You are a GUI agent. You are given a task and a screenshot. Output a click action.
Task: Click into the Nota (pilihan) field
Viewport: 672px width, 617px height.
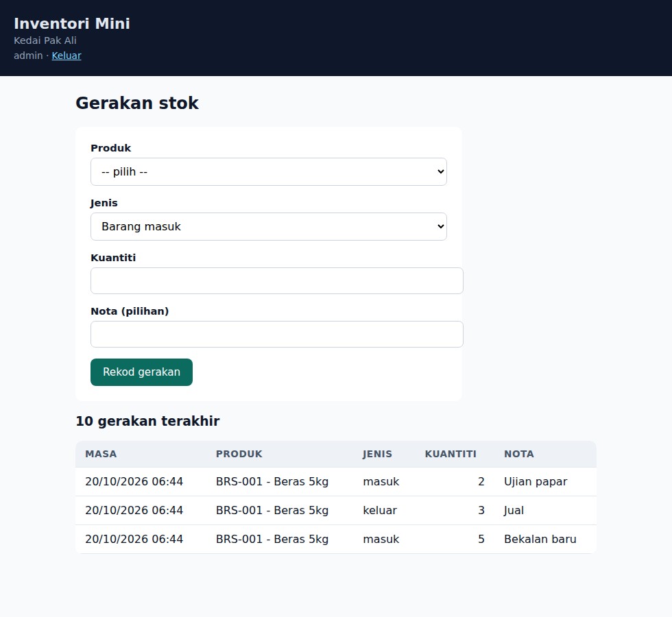pos(277,335)
